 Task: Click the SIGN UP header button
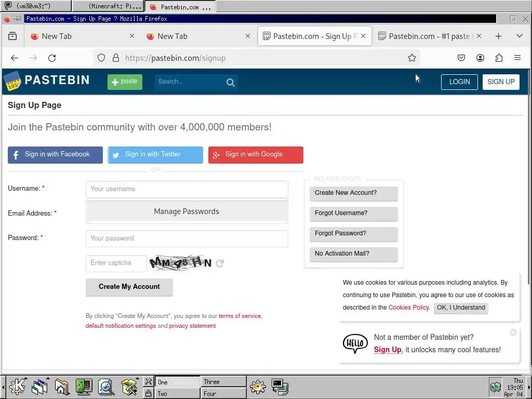(501, 82)
